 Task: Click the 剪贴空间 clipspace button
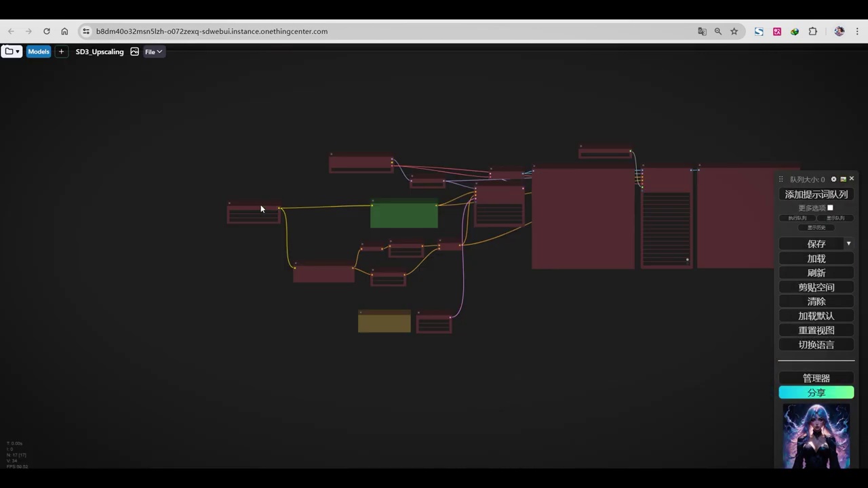point(816,287)
